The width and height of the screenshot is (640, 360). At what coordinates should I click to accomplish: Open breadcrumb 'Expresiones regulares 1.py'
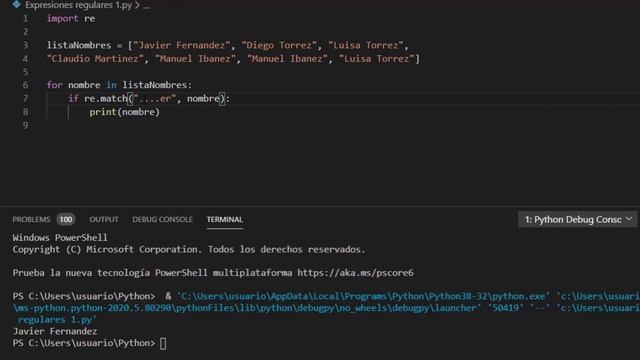pyautogui.click(x=78, y=5)
